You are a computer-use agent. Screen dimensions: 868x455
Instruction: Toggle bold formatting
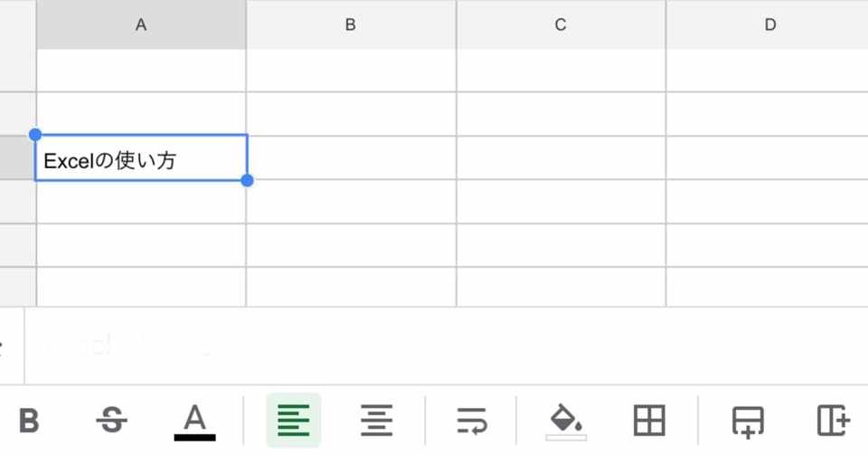[x=30, y=421]
